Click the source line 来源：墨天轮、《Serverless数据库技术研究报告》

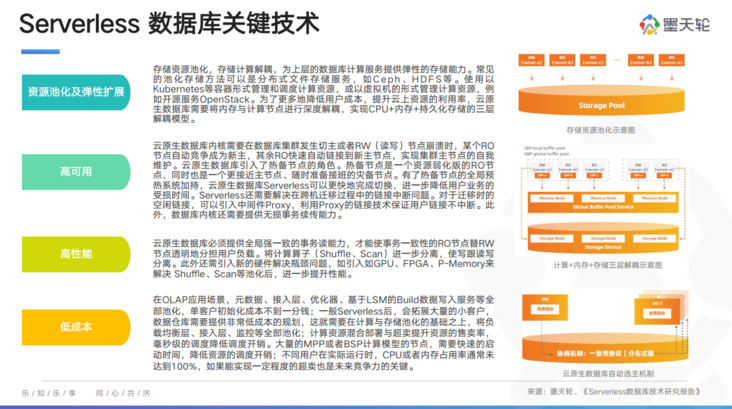coord(614,392)
